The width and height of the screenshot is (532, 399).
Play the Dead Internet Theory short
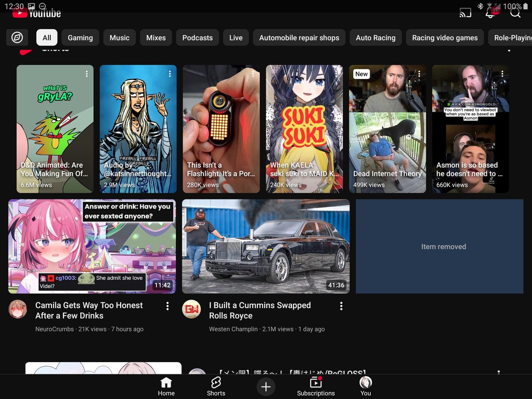387,129
